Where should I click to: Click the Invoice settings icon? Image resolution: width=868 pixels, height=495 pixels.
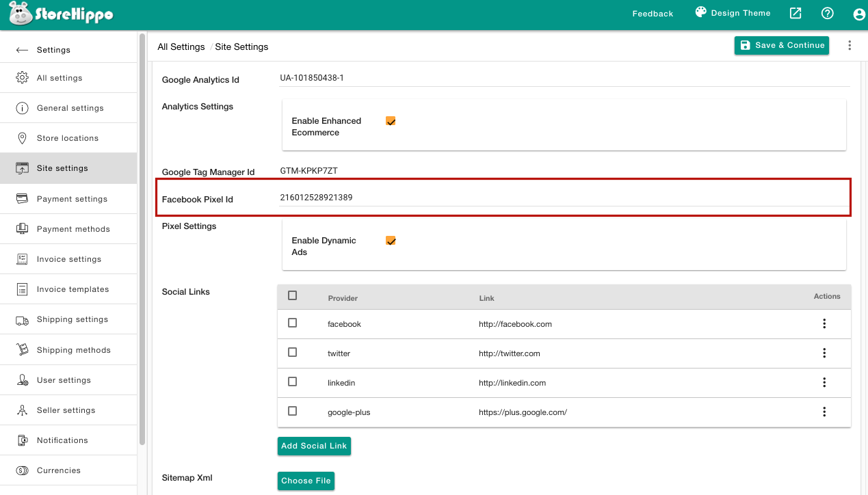pyautogui.click(x=23, y=259)
